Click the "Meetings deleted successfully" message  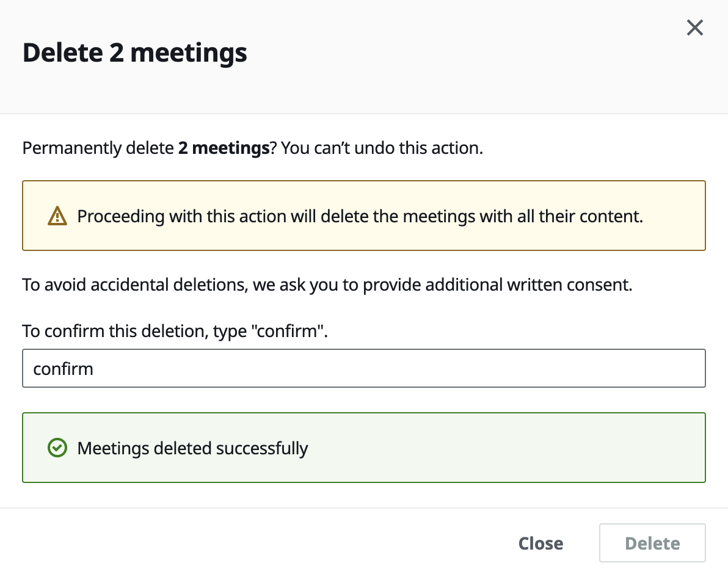point(192,448)
